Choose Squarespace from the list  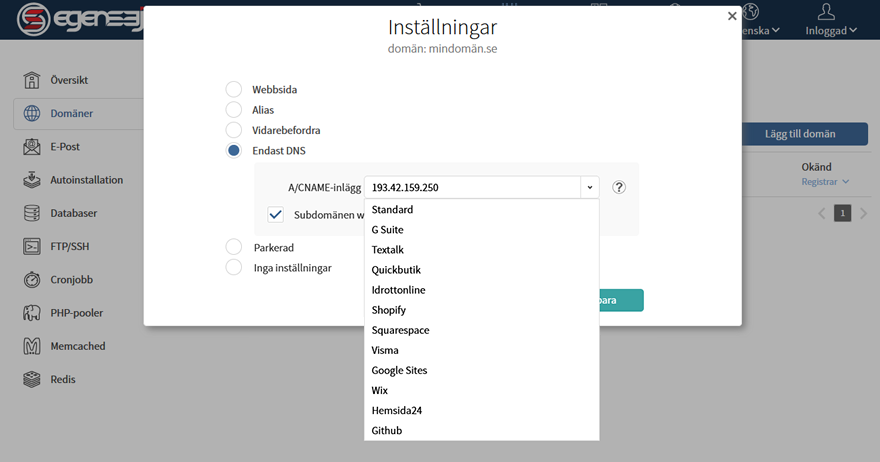(x=482, y=330)
